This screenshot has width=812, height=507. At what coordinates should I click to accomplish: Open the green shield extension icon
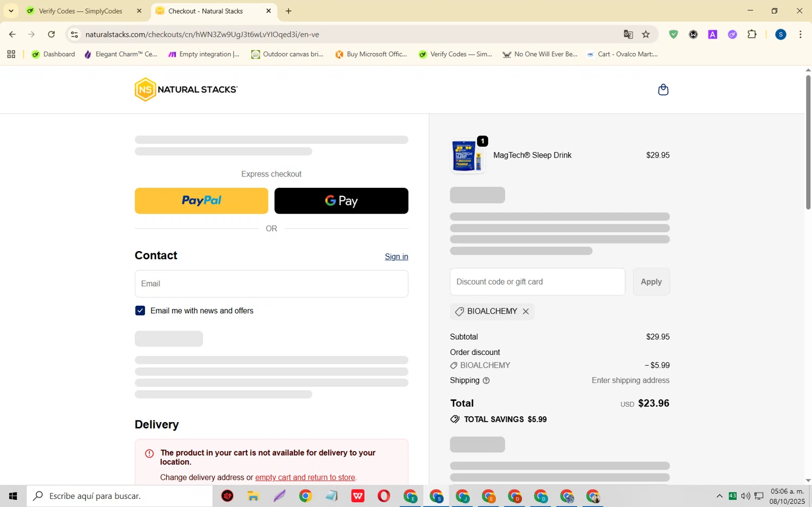pos(673,35)
